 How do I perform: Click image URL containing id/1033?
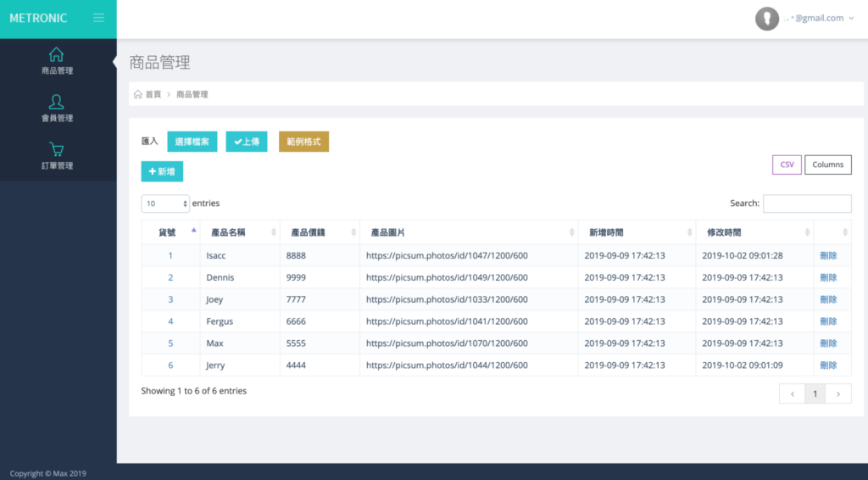click(447, 299)
